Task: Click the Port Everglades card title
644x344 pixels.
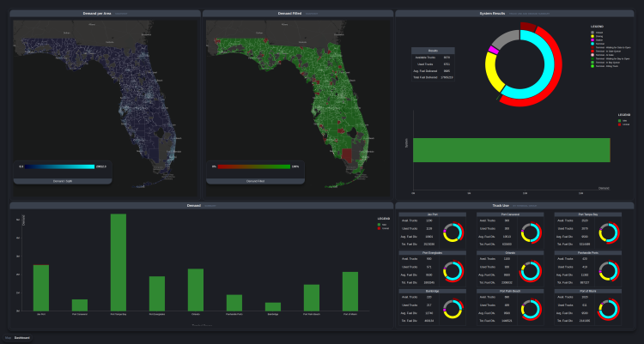Action: pos(432,253)
